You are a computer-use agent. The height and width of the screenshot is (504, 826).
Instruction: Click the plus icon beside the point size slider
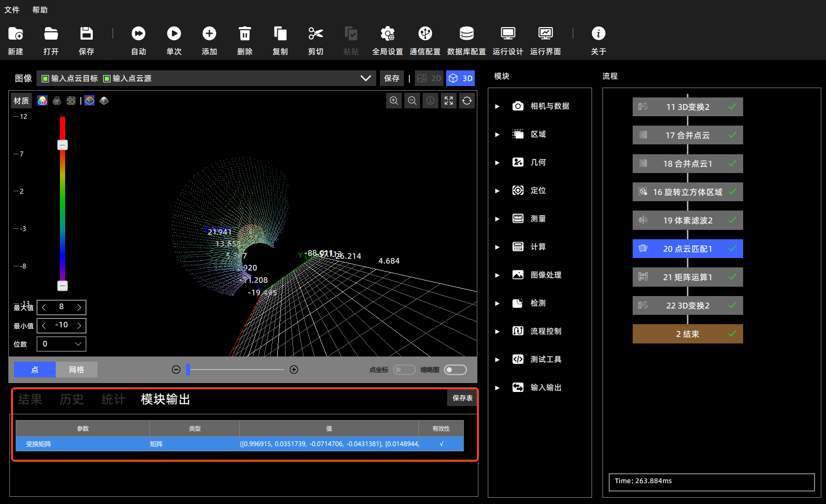click(294, 370)
